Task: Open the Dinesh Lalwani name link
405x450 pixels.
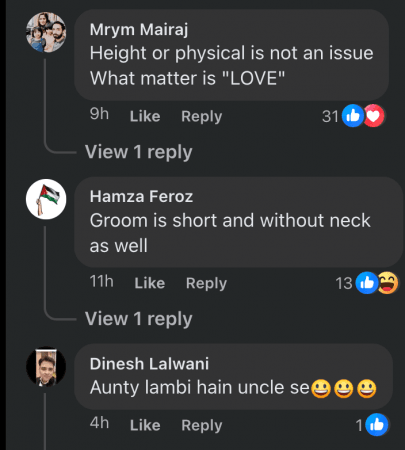Action: [149, 364]
